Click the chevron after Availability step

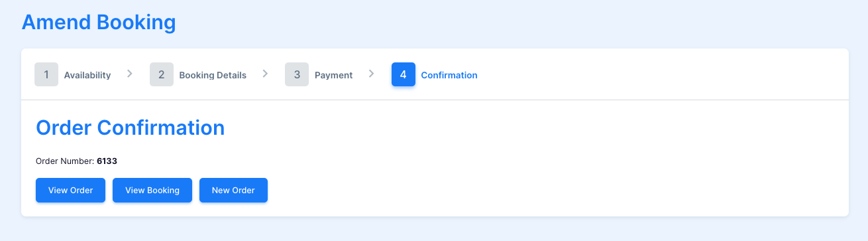pyautogui.click(x=130, y=73)
